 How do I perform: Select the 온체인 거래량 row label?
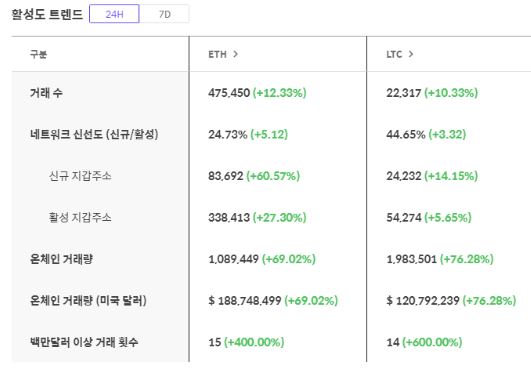(x=61, y=259)
